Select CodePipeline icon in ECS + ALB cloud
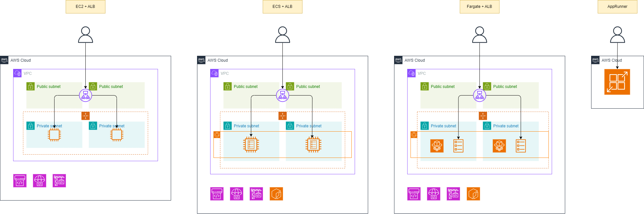 217,194
